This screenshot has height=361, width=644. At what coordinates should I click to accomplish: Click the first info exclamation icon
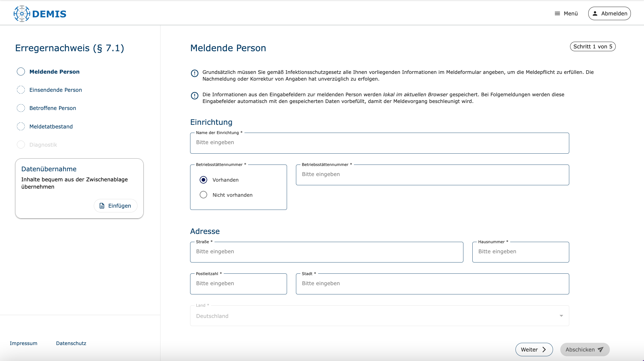click(195, 73)
